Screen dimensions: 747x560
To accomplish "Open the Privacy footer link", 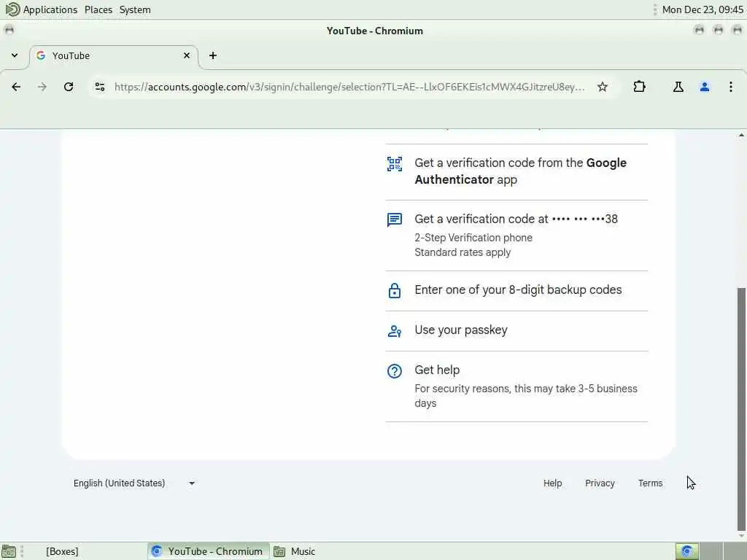I will tap(600, 483).
